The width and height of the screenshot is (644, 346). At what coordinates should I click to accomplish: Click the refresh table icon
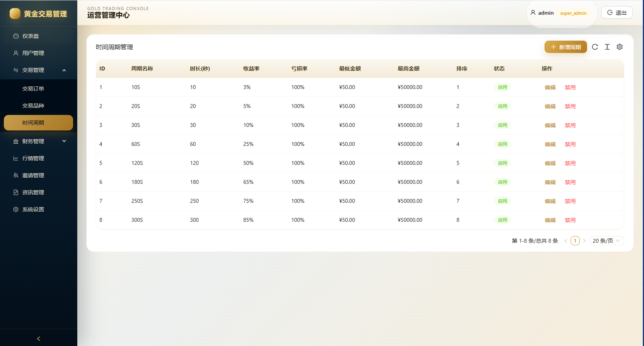coord(595,47)
